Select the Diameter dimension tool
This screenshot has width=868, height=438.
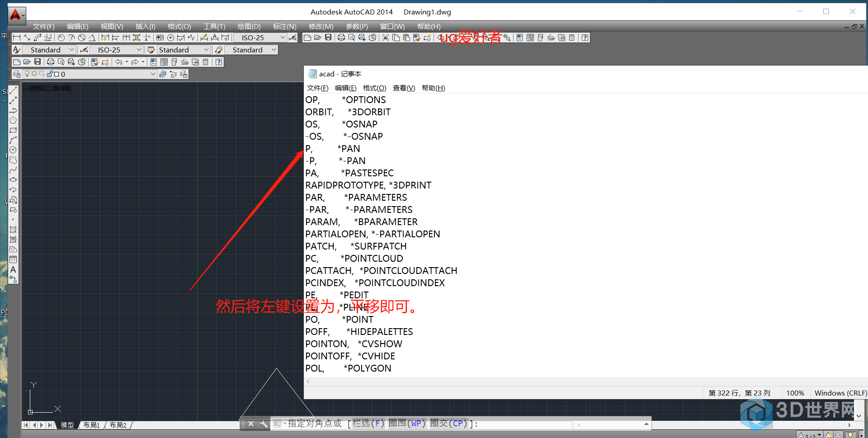(82, 38)
